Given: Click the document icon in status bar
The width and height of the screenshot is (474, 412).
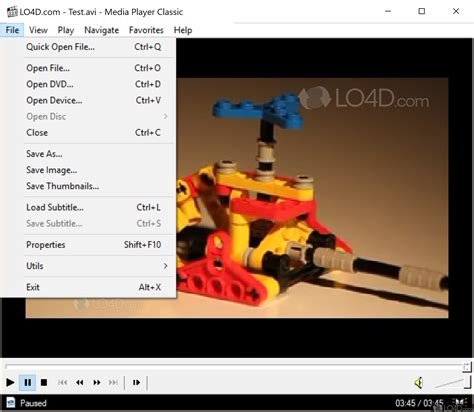Looking at the screenshot, I should (x=10, y=403).
